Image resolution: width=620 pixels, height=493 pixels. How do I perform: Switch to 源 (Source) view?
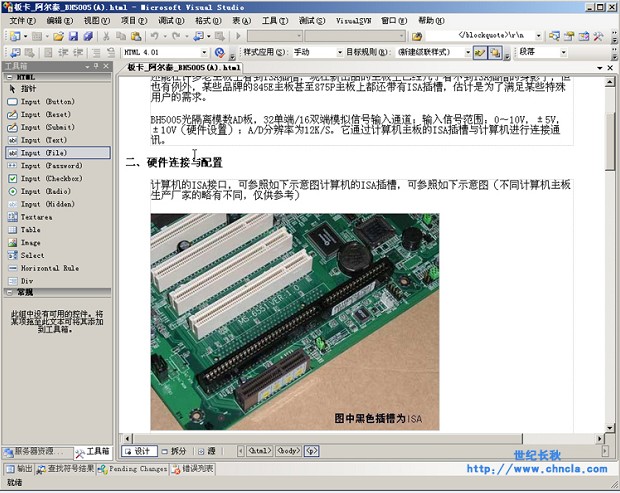(x=207, y=451)
